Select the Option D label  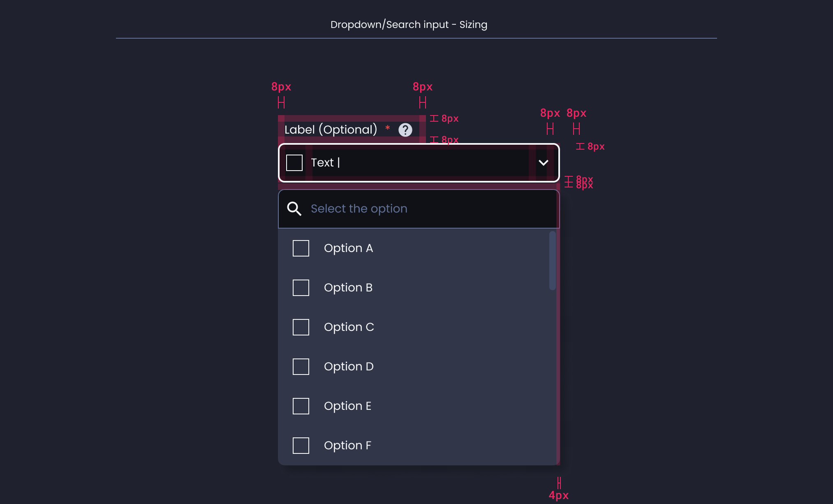pos(349,367)
